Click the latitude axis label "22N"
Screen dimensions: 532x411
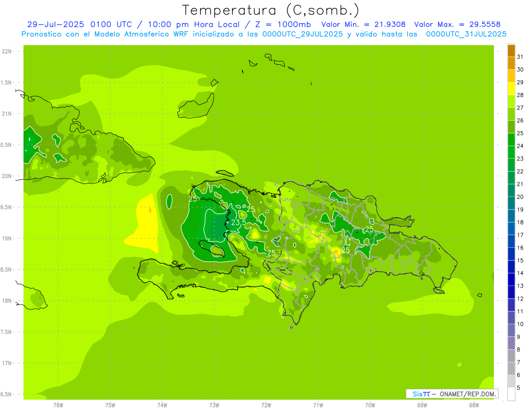(x=7, y=51)
